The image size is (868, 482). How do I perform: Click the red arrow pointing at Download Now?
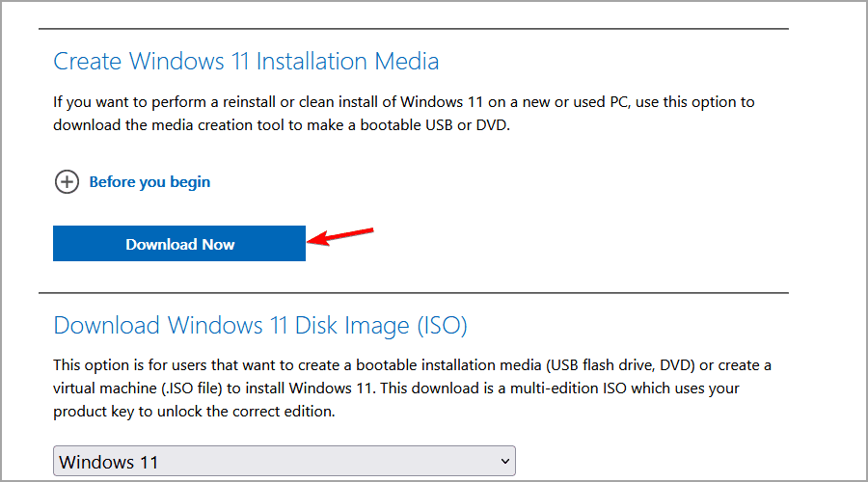click(x=340, y=236)
